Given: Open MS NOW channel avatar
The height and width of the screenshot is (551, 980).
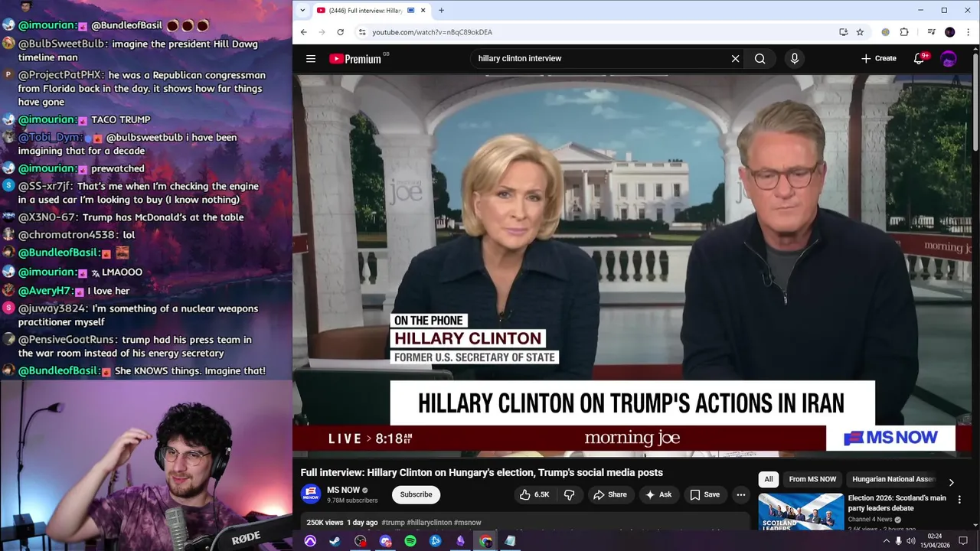Looking at the screenshot, I should click(311, 494).
